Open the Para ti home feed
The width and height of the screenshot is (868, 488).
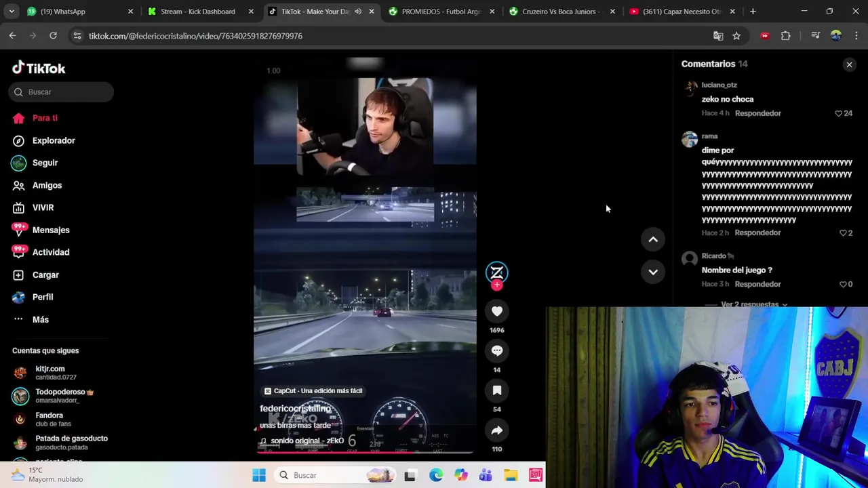click(35, 118)
